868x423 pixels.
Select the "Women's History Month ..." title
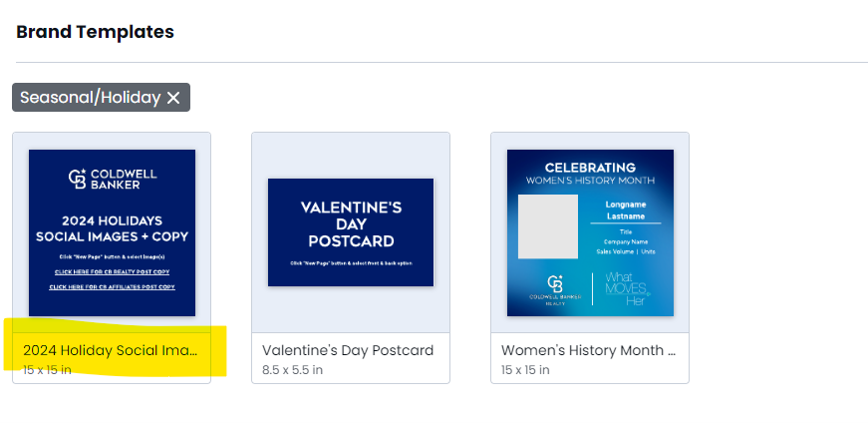[x=588, y=350]
